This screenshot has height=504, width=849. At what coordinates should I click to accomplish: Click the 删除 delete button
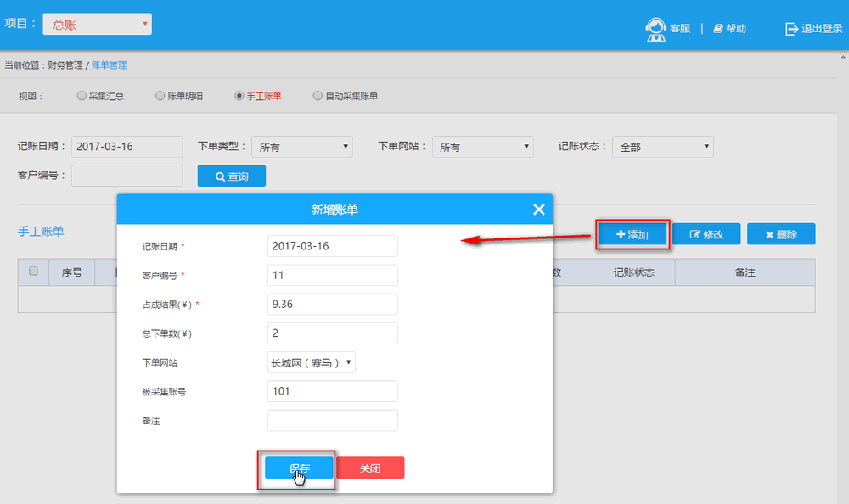tap(781, 234)
